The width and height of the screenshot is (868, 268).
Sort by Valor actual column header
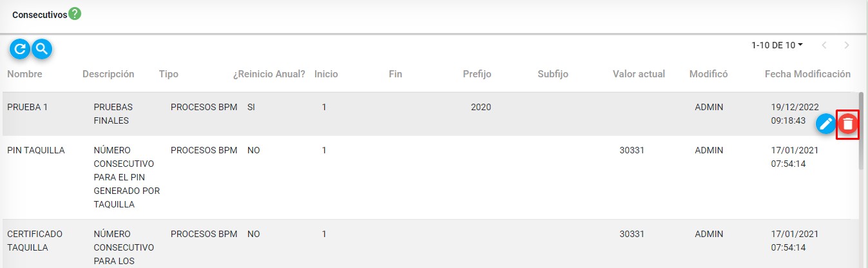coord(639,74)
